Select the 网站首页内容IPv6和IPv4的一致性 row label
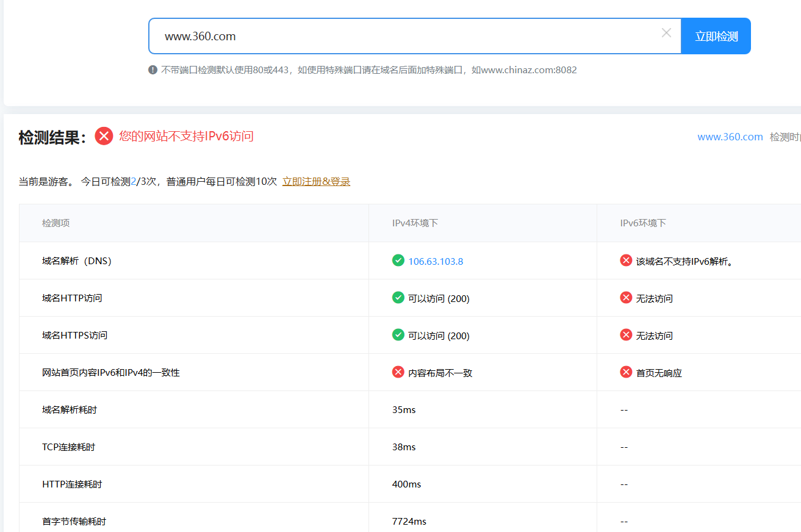 coord(111,373)
